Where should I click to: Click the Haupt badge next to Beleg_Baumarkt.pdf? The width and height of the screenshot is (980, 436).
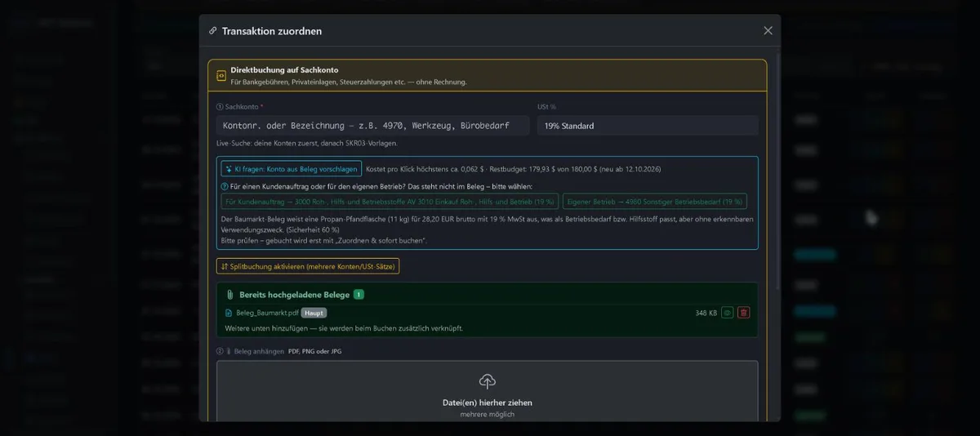point(314,313)
